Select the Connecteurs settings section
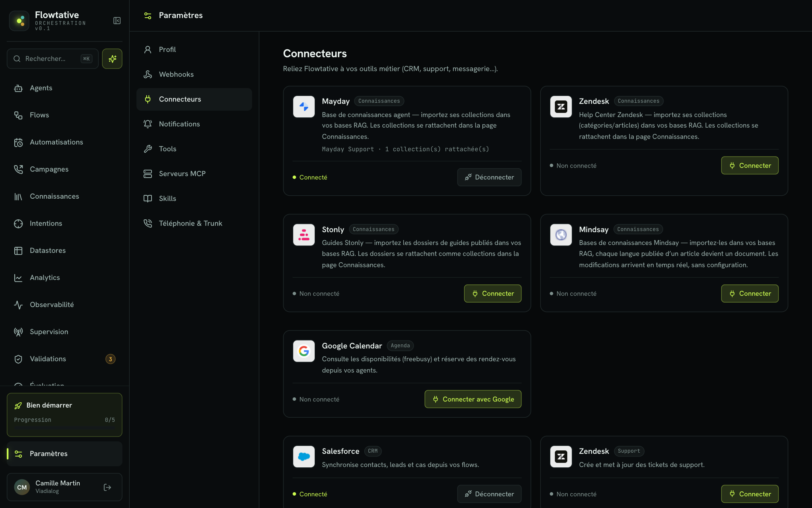 click(194, 99)
